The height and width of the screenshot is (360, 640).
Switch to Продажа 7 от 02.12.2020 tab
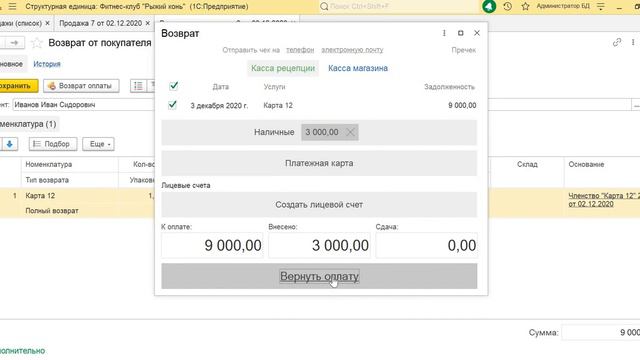100,23
